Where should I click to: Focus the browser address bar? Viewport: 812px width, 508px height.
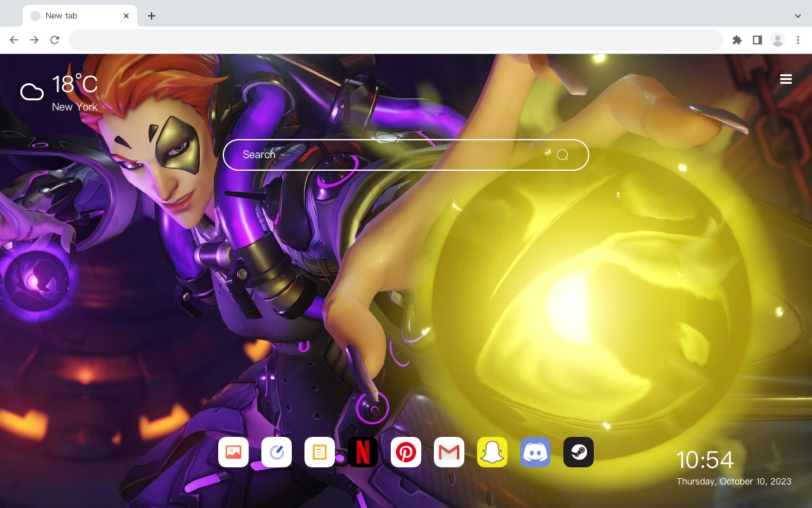[396, 40]
